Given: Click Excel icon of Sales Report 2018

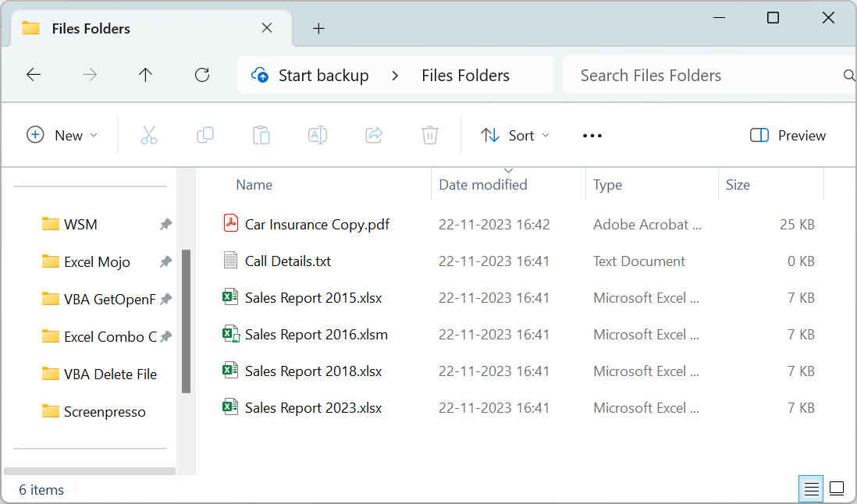Looking at the screenshot, I should coord(230,371).
